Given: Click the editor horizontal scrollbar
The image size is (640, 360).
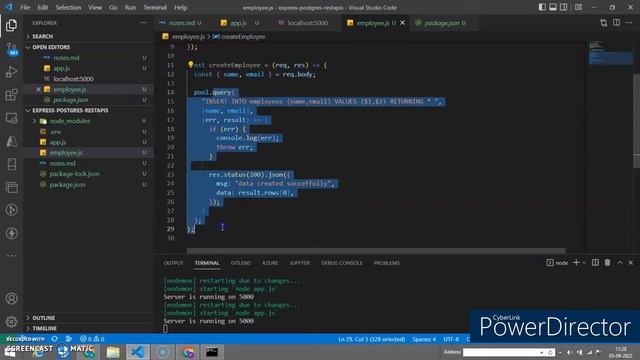Looking at the screenshot, I should coord(376,251).
